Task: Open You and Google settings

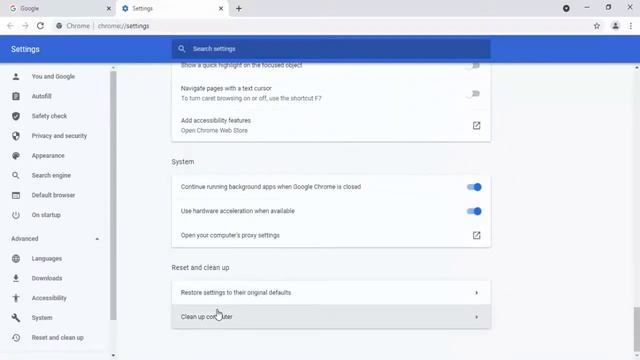Action: 53,76
